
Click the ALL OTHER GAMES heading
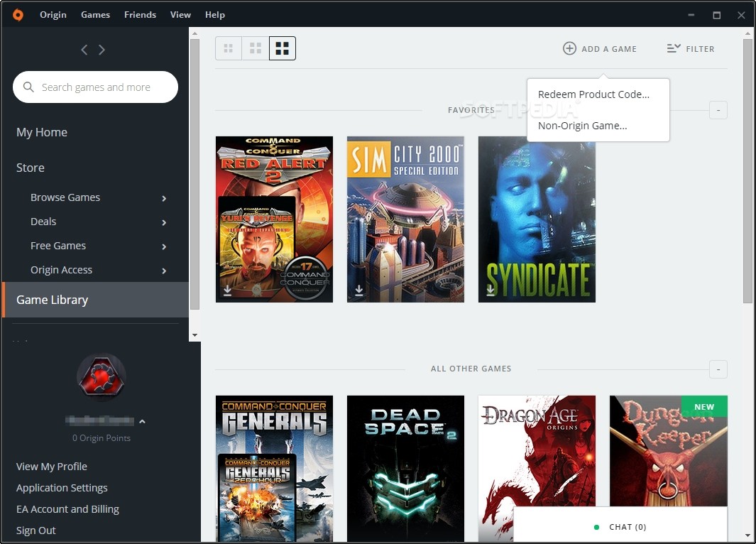click(471, 369)
